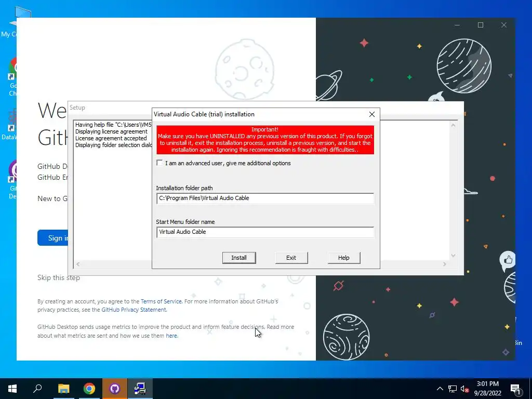
Task: Click the GitHub Desktop Sign in button
Action: [x=53, y=238]
